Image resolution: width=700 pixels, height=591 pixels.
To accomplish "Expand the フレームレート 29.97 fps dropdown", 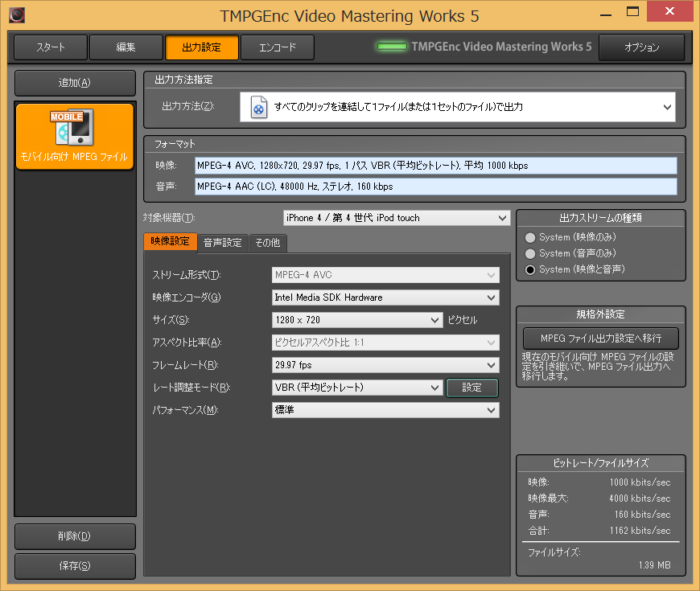I will (385, 365).
